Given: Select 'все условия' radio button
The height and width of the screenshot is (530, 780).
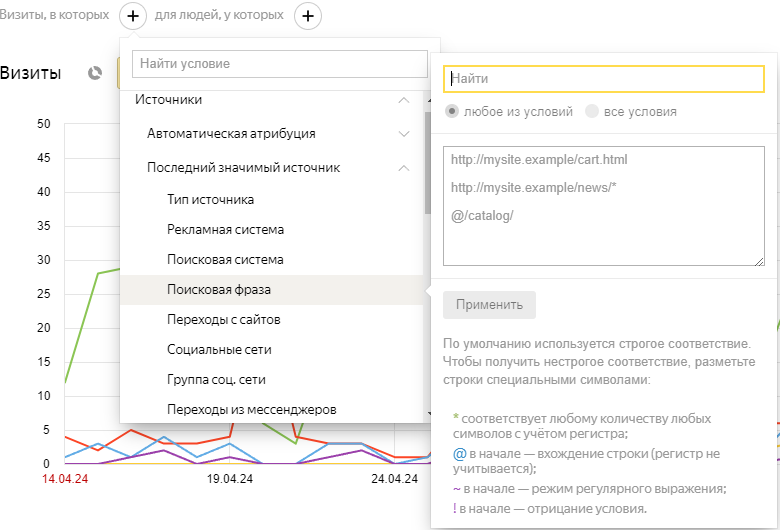Looking at the screenshot, I should [x=592, y=111].
